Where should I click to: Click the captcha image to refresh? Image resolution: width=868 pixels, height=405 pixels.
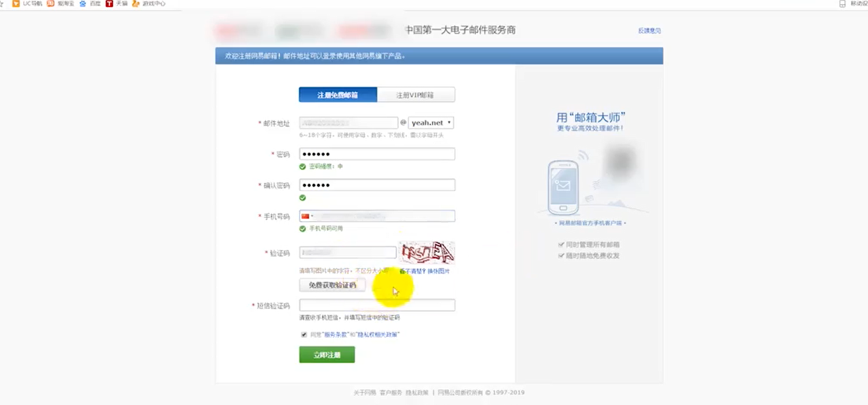pos(427,253)
